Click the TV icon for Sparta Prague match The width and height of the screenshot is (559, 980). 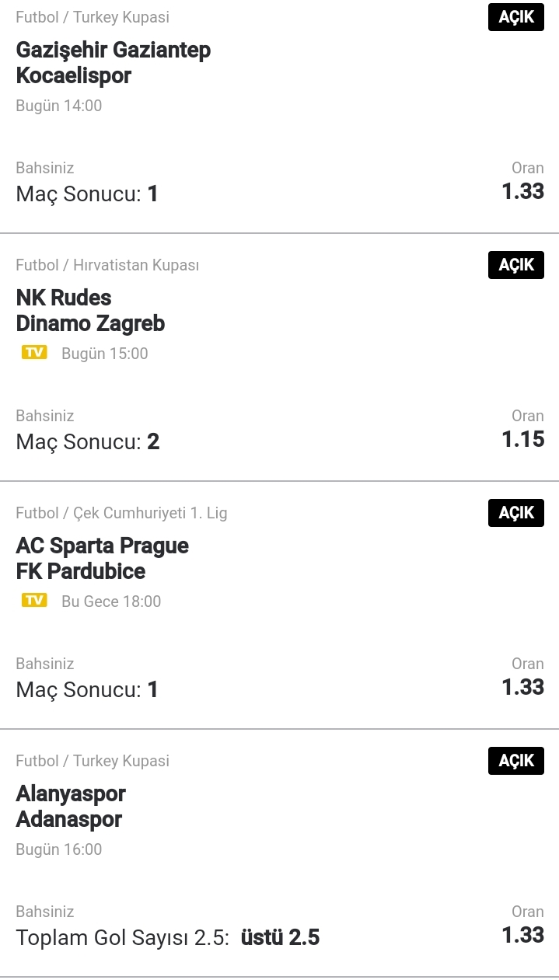[x=34, y=601]
